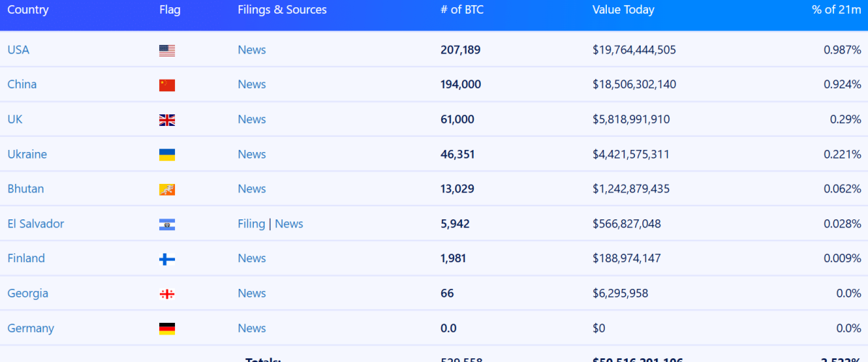Select Ukraine's 46,351 BTC cell
The image size is (868, 362).
[x=458, y=154]
